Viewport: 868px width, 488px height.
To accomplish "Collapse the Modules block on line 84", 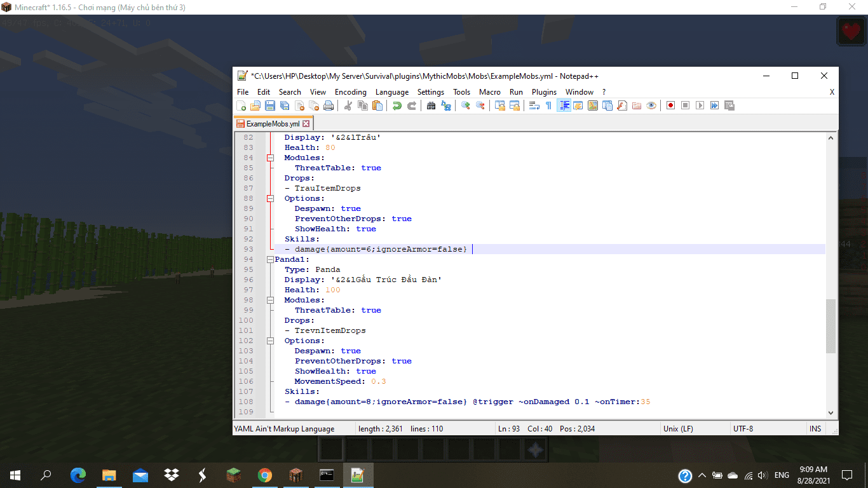I will tap(270, 158).
